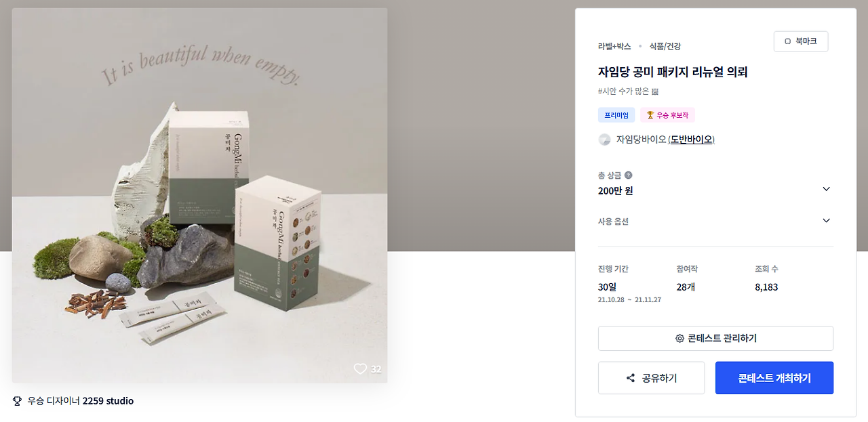Viewport: 868px width, 422px height.
Task: Click the heart like icon on image
Action: pos(360,368)
